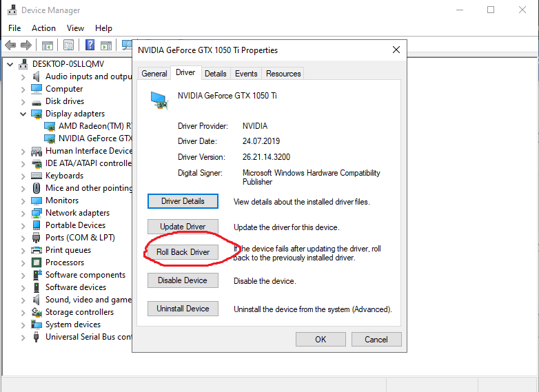Click the Network adapters icon
The width and height of the screenshot is (539, 392).
tap(37, 213)
